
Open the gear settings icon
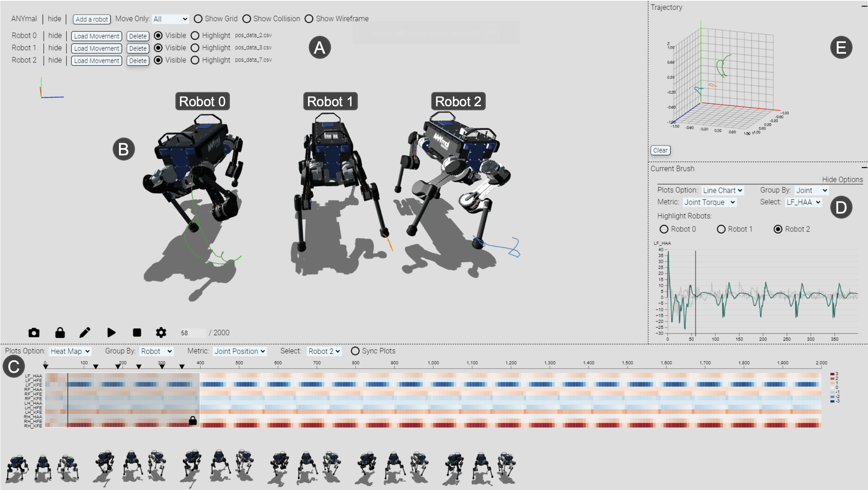click(161, 333)
